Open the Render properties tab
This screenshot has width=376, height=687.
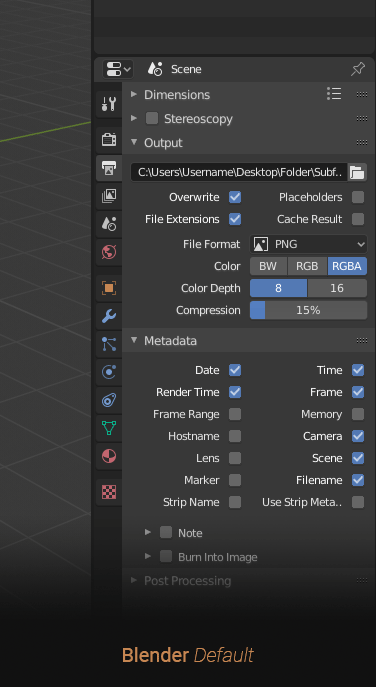coord(109,140)
